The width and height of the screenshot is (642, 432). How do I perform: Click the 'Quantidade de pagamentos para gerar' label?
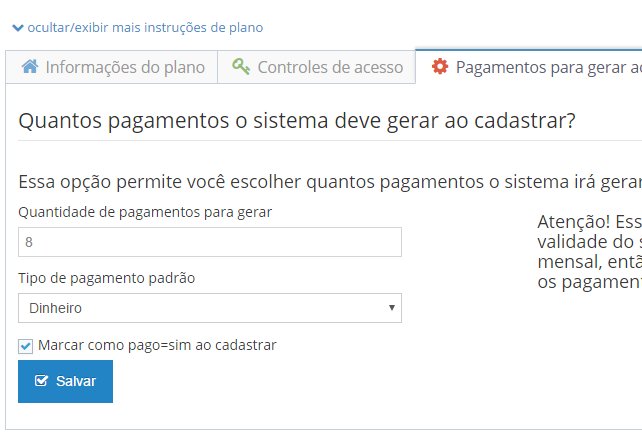click(x=145, y=211)
